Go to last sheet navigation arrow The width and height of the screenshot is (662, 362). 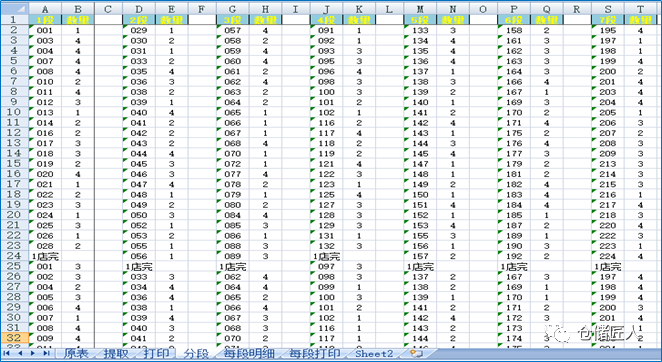pos(46,353)
